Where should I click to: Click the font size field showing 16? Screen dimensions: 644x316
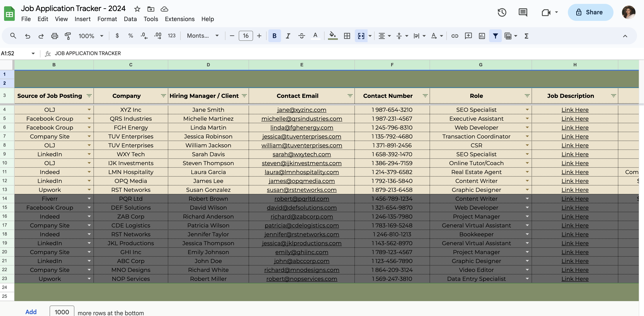(x=246, y=36)
